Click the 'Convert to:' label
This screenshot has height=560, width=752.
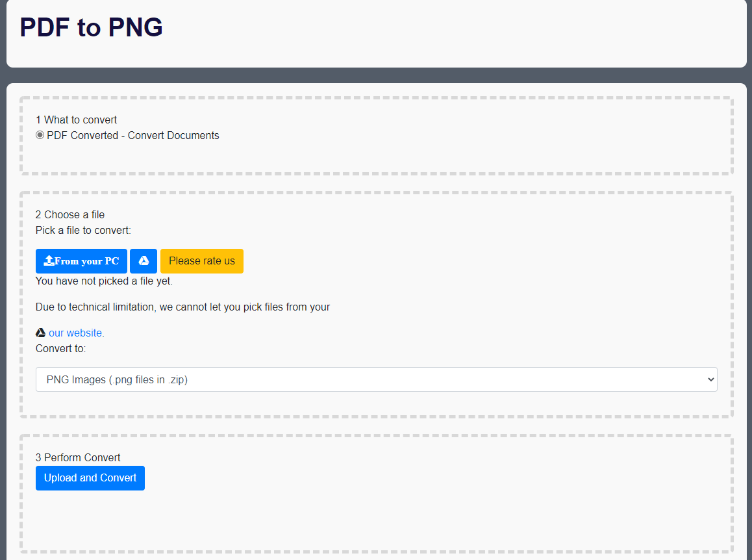click(60, 348)
